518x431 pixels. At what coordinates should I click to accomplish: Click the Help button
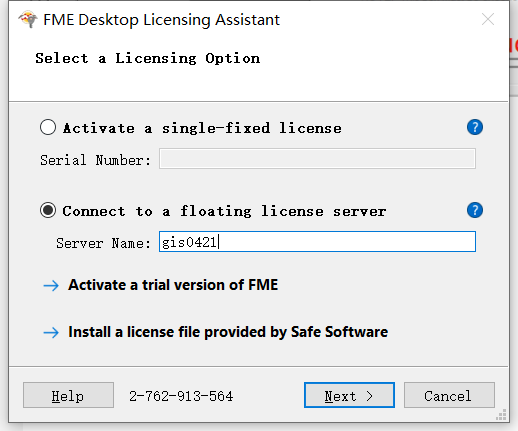[x=68, y=395]
